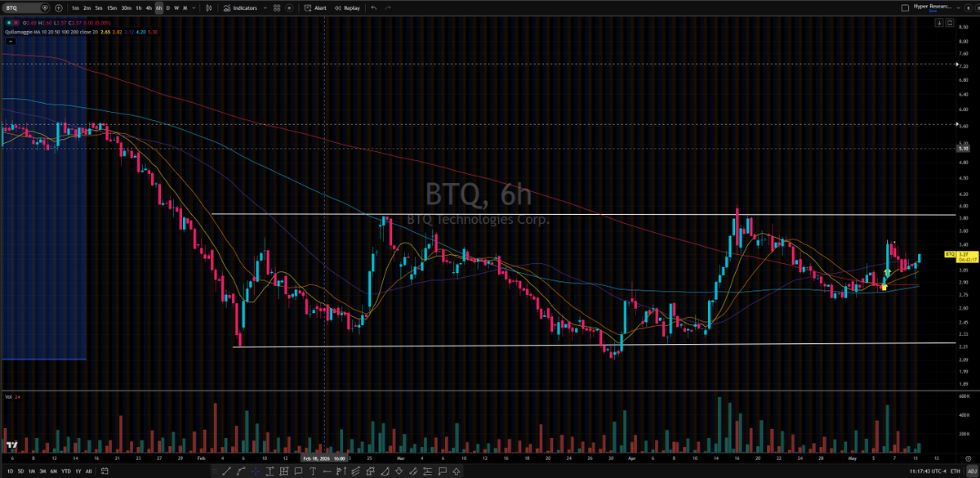980x478 pixels.
Task: Click the round icon inside the symbol box
Action: pyautogui.click(x=44, y=7)
